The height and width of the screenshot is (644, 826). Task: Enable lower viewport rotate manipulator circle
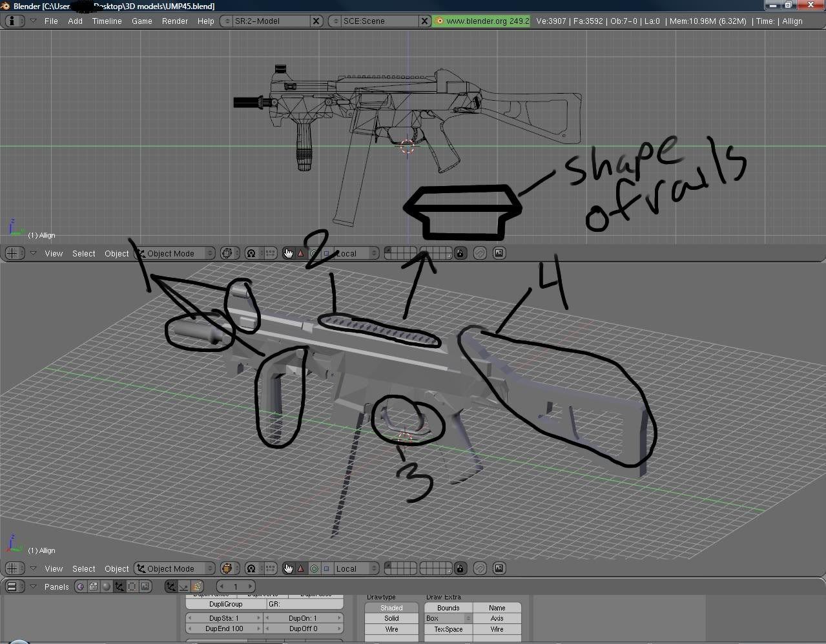[314, 568]
